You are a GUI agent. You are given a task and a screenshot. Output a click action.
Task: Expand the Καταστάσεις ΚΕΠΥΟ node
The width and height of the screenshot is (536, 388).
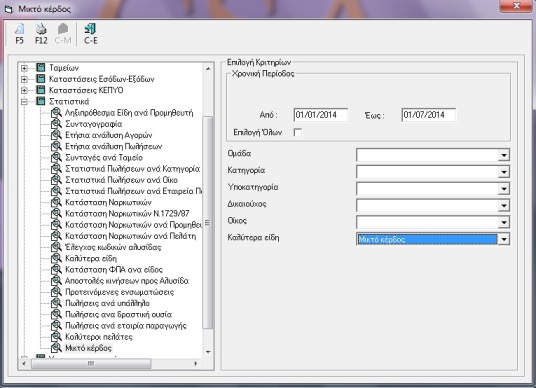pos(24,91)
